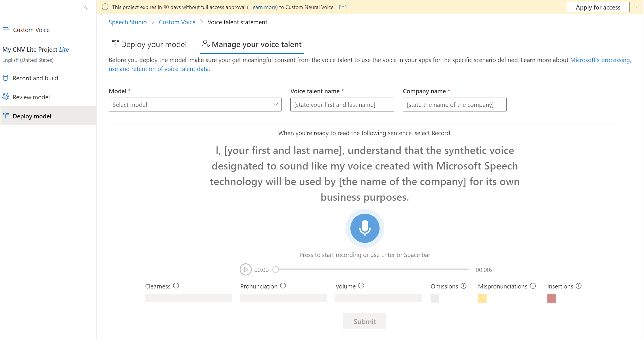
Task: Click the voice talent name input field
Action: point(341,105)
